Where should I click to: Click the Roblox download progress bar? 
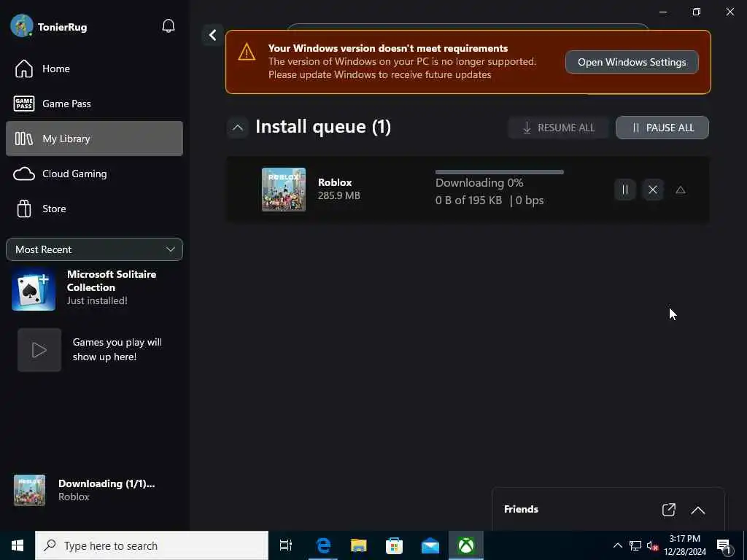point(499,172)
